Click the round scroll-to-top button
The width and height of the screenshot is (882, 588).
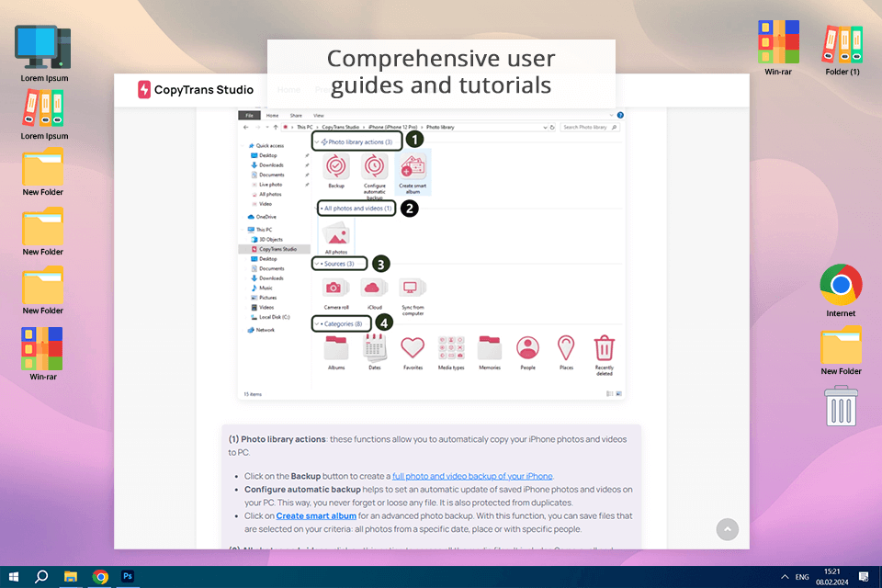(x=728, y=529)
